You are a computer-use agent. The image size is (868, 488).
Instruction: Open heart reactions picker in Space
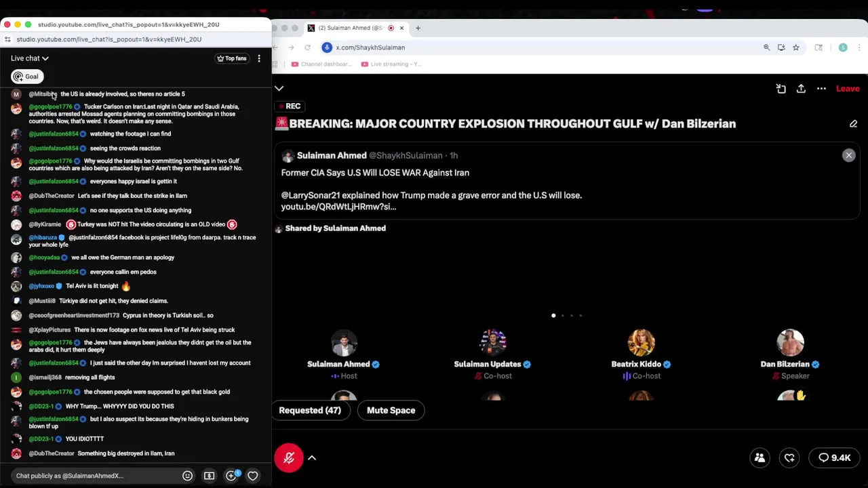[x=789, y=458]
